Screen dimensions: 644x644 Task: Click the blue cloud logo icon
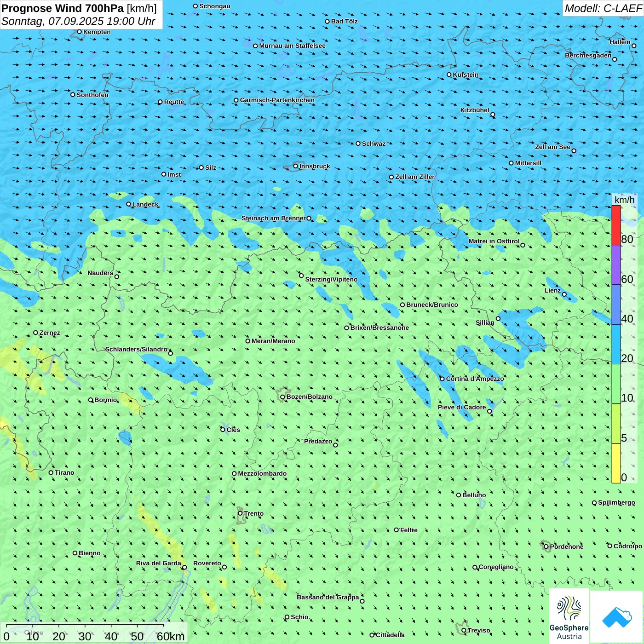[617, 617]
